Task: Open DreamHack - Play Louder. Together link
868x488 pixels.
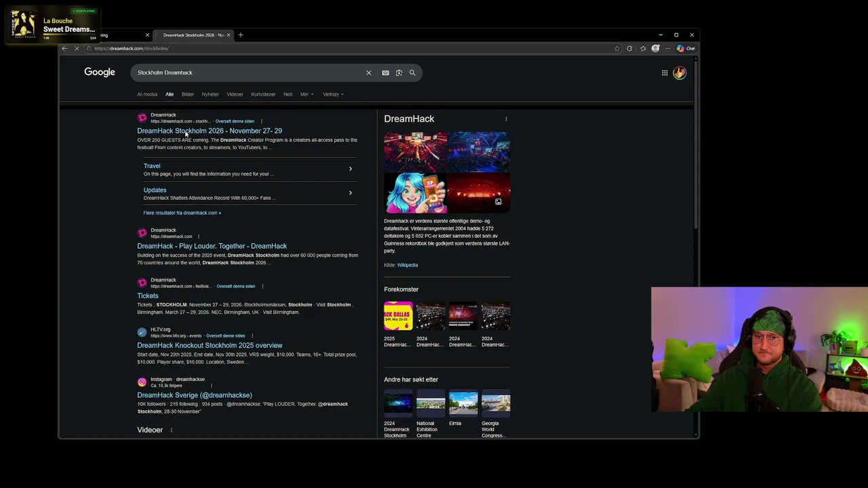Action: (212, 246)
